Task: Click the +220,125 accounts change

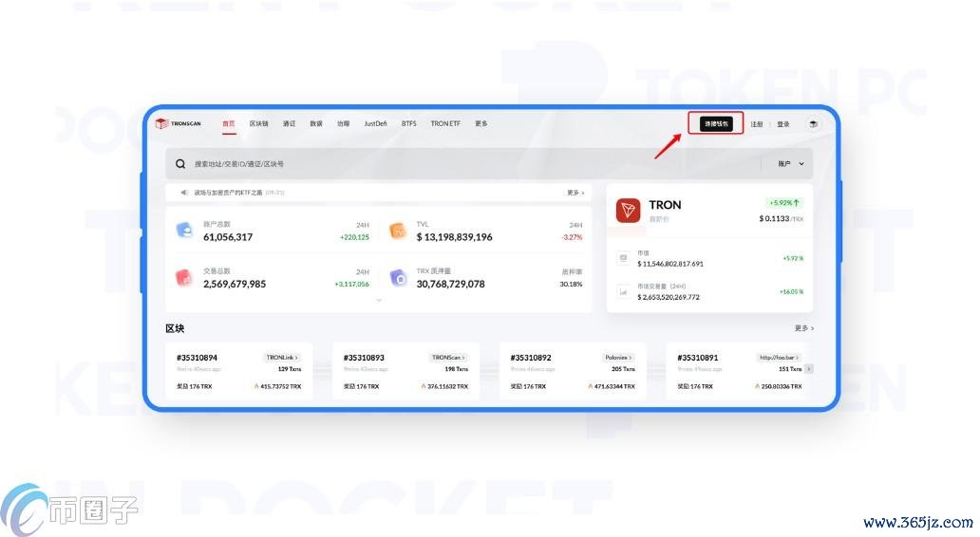Action: (x=354, y=237)
